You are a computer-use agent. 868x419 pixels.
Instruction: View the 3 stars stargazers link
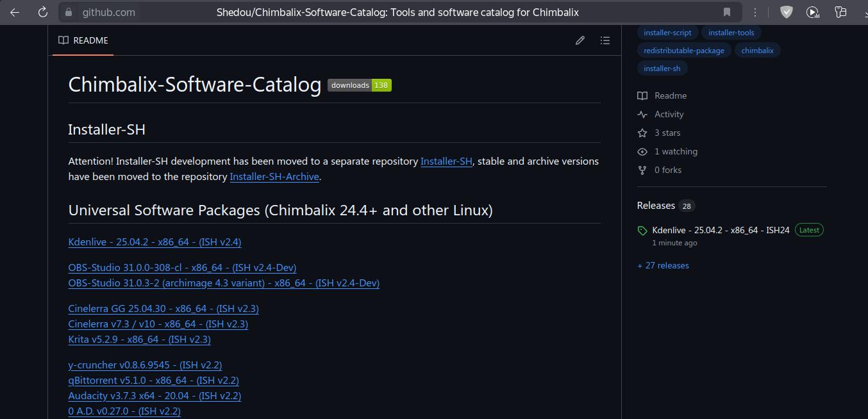(667, 133)
